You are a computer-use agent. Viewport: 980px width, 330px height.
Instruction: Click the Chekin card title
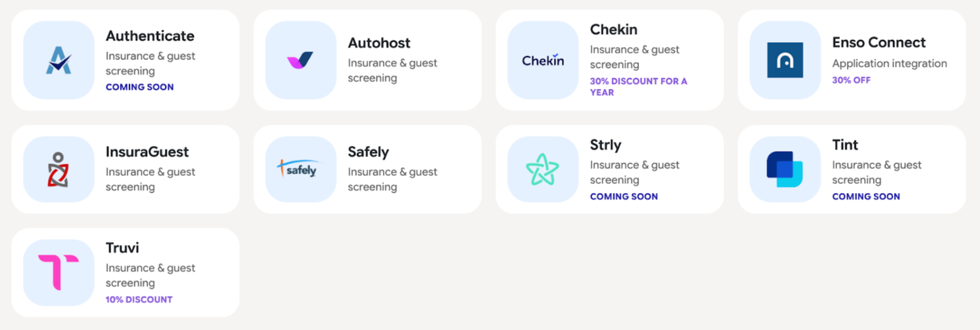(x=614, y=30)
